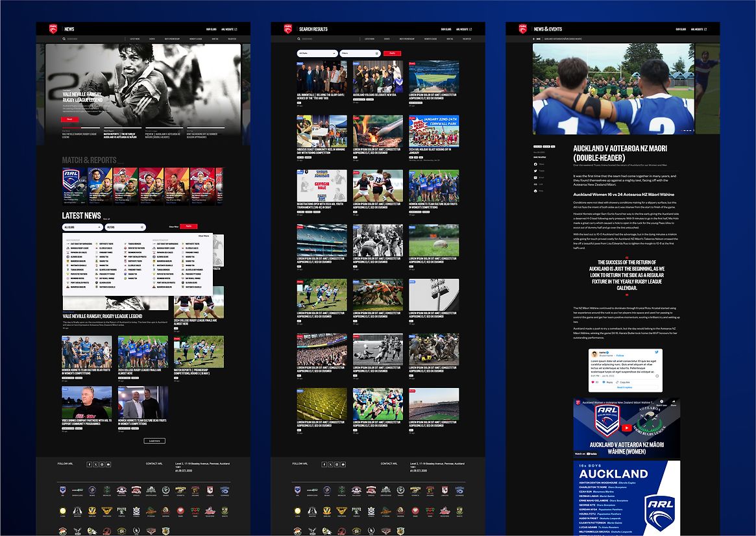This screenshot has height=536, width=756.
Task: Open Our Clubs menu on News page header
Action: (212, 29)
